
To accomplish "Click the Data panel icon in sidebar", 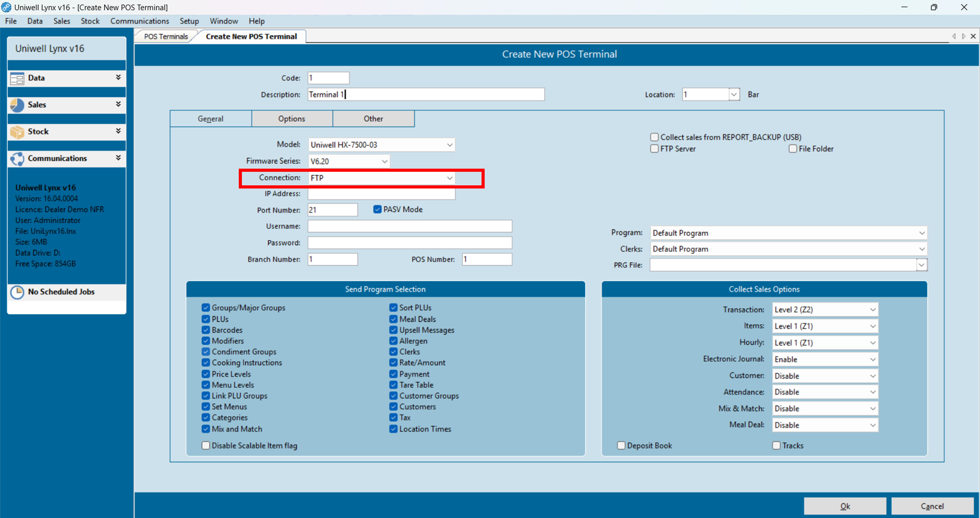I will tap(17, 78).
